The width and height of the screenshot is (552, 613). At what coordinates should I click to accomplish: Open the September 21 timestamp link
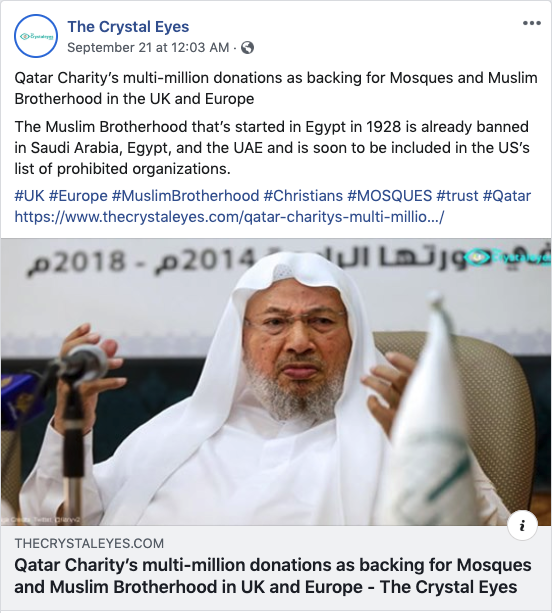coord(148,48)
